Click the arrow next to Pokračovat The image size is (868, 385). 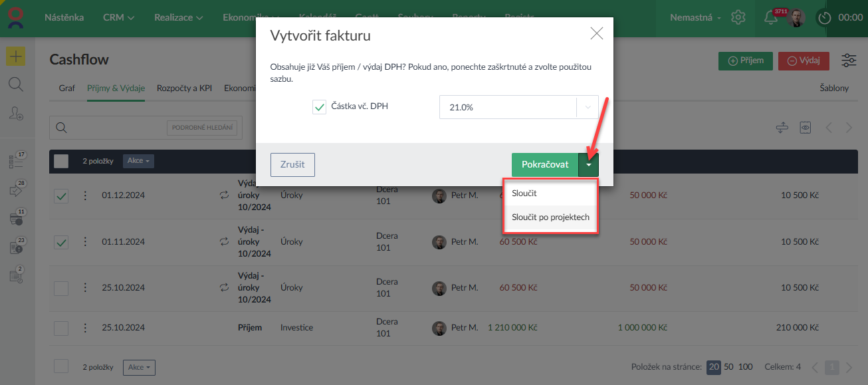(x=588, y=165)
